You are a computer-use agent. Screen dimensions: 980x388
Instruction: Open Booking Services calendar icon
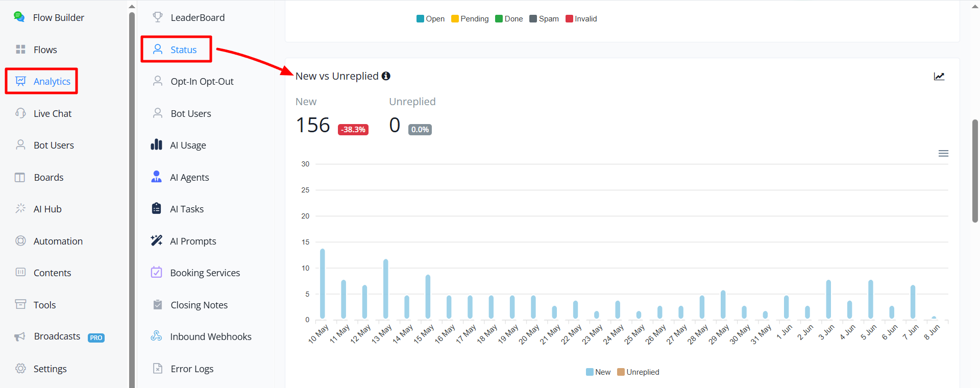(x=157, y=273)
